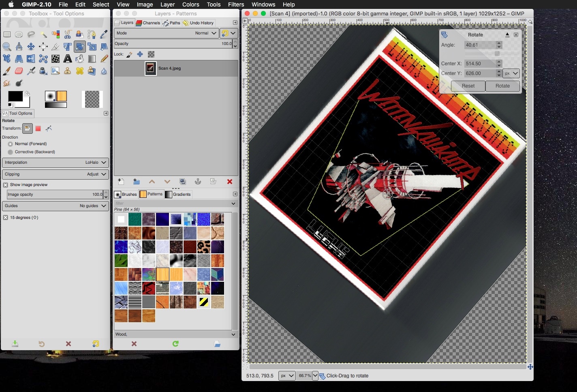Screen dimensions: 577x392
Task: Open the Colors menu
Action: tap(191, 4)
